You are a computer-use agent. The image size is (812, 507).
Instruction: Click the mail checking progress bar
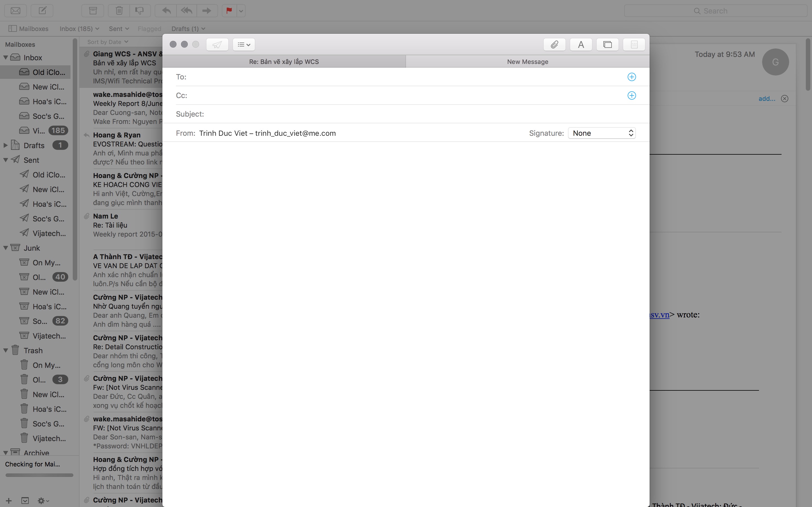point(39,475)
